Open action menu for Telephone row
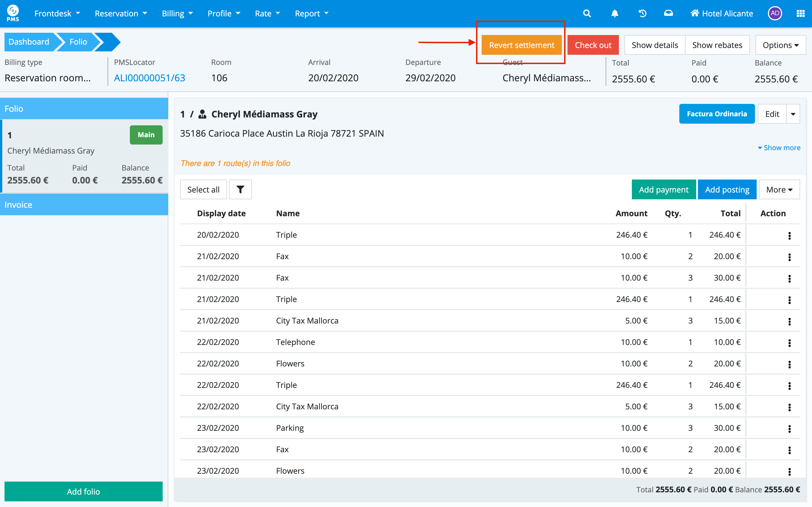The height and width of the screenshot is (507, 812). coord(789,343)
